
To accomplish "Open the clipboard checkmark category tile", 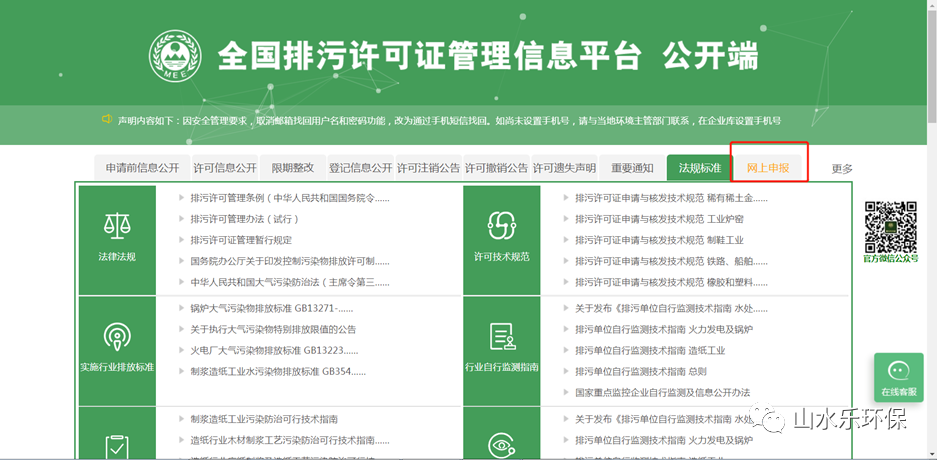I will [117, 434].
